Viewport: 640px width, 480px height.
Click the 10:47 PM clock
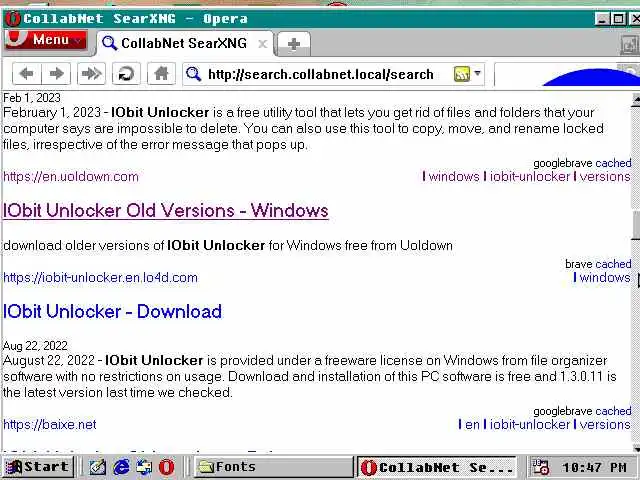594,467
